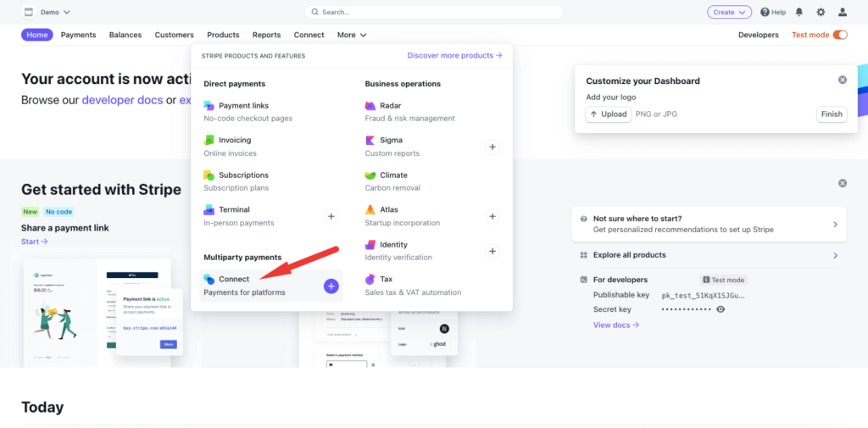
Task: Open the Customers tab
Action: click(x=175, y=35)
